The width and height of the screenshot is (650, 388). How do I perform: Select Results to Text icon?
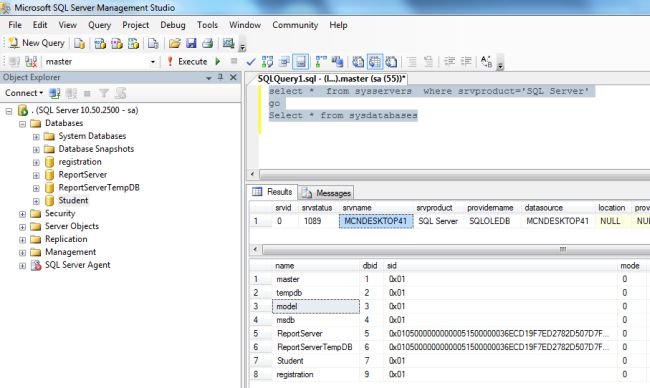point(358,62)
